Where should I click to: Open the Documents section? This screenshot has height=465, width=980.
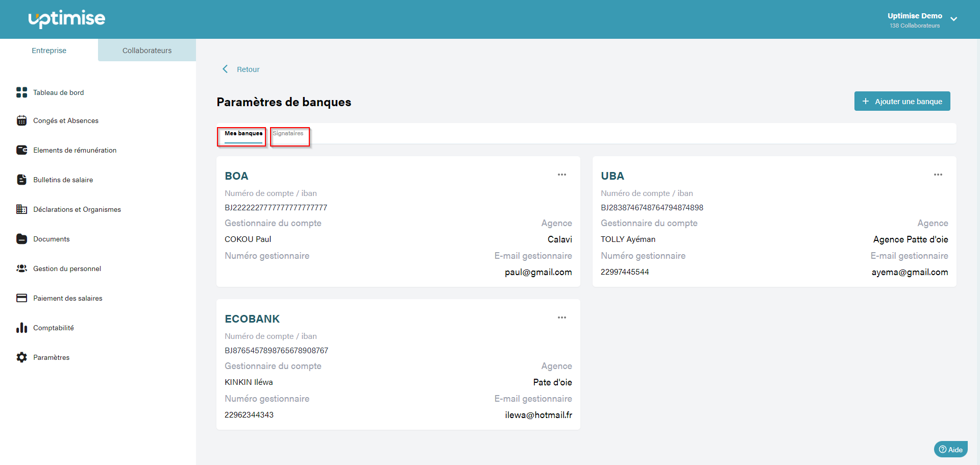52,239
